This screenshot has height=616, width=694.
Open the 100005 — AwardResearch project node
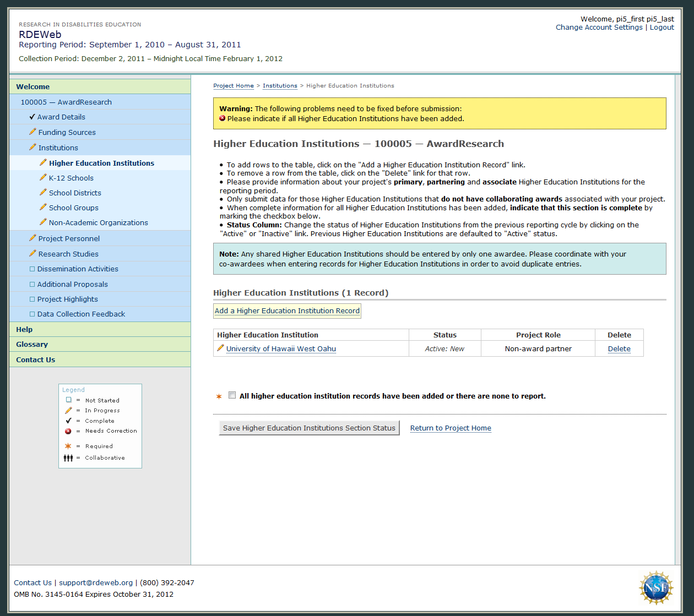pos(66,102)
